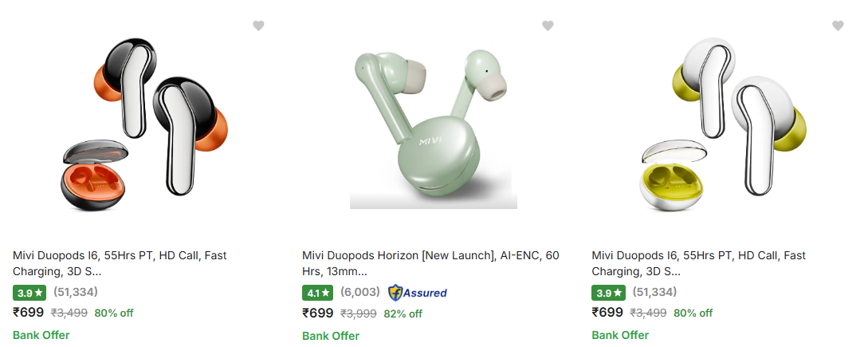Open the green Duopods Horizon product image

[x=434, y=128]
